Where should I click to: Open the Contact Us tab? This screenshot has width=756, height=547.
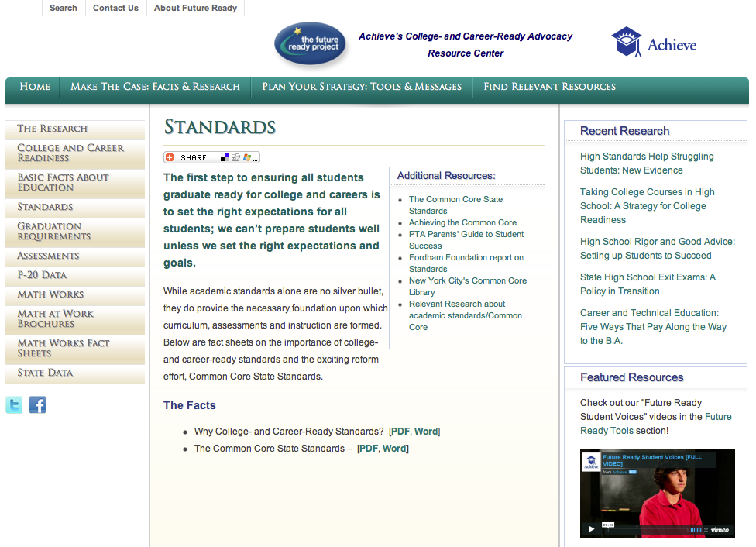[115, 8]
